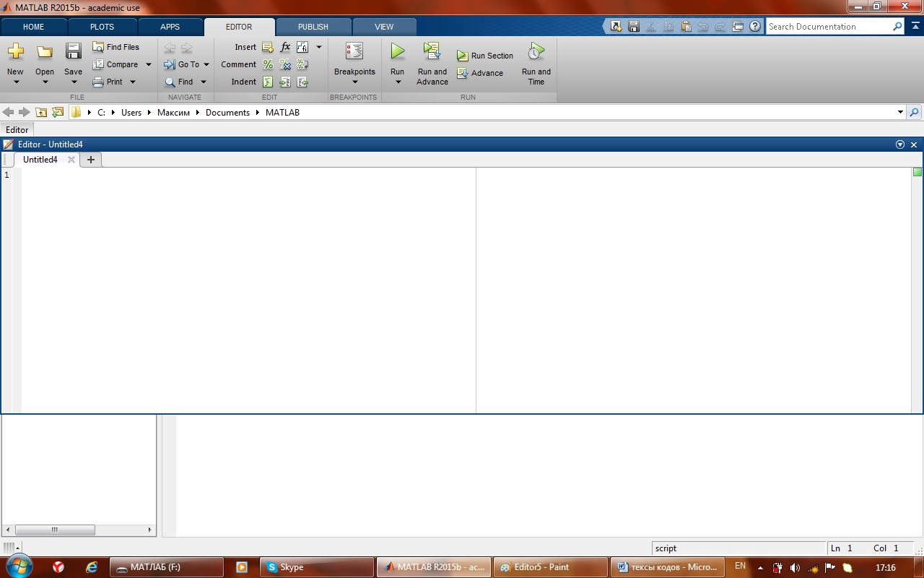The width and height of the screenshot is (924, 578).
Task: Click Users in the address path
Action: (131, 113)
